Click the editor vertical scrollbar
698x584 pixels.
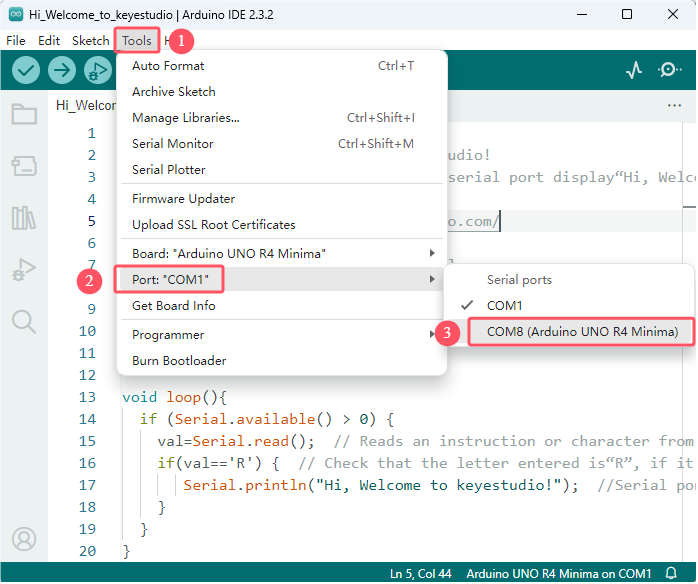[x=690, y=341]
